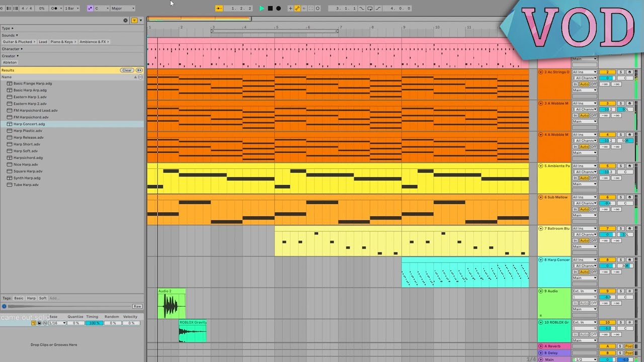Fold the 5 Ambiente Pa track
This screenshot has height=362, width=644.
[541, 166]
